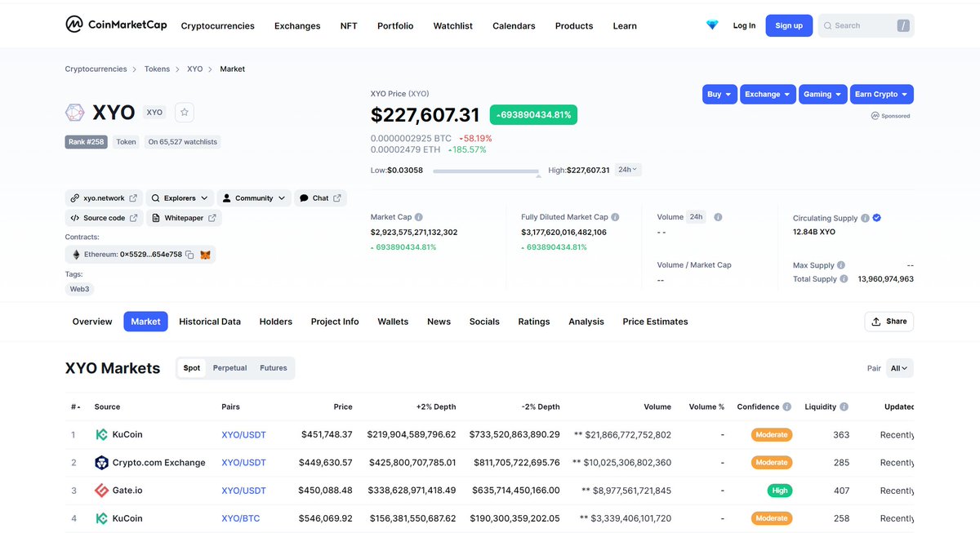980x533 pixels.
Task: Sort by the Volume column header
Action: pos(657,406)
